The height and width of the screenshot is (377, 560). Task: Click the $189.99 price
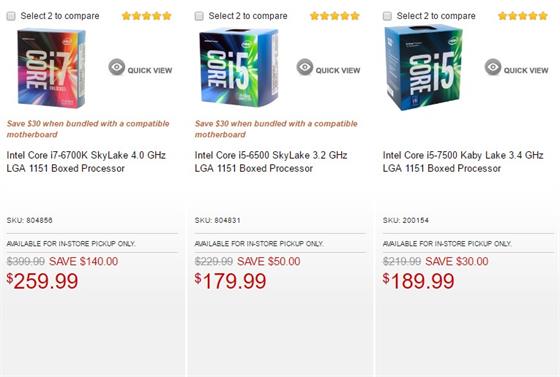tap(419, 281)
